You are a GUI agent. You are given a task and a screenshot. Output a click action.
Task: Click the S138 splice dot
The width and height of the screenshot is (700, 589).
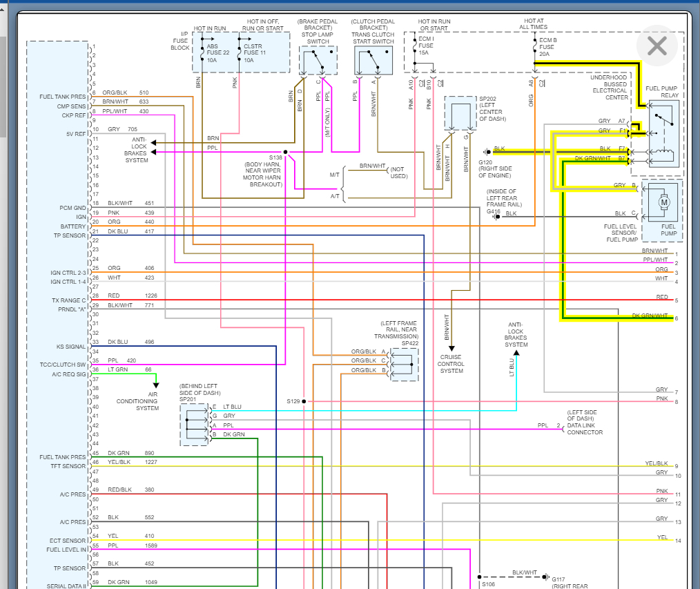click(285, 152)
